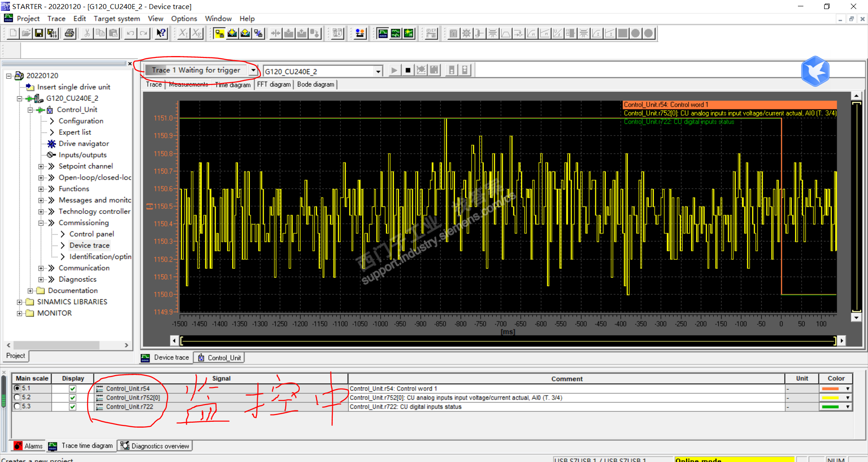The width and height of the screenshot is (868, 462).
Task: Click the chart vertical scroll down arrow
Action: tap(856, 317)
